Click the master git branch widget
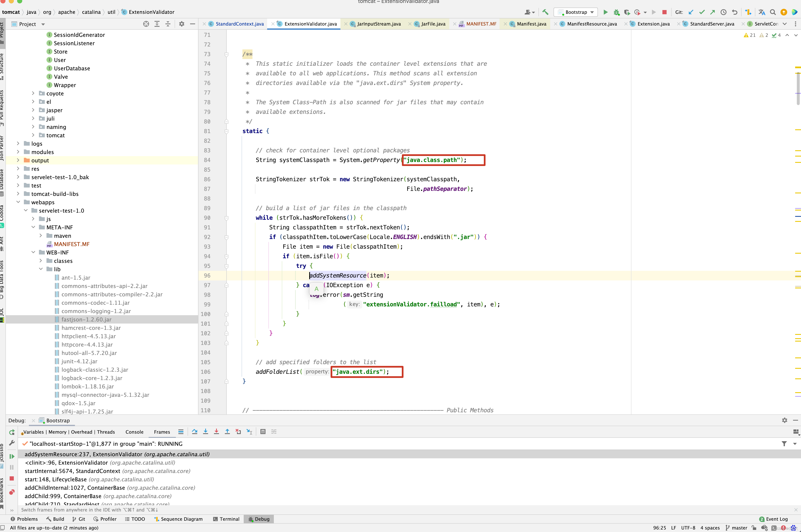 click(x=736, y=528)
